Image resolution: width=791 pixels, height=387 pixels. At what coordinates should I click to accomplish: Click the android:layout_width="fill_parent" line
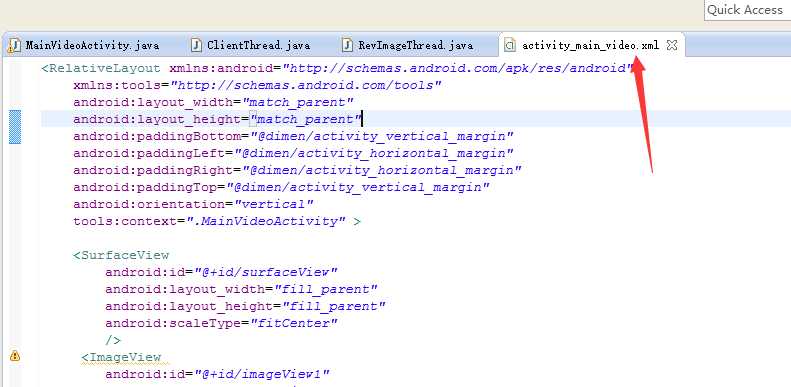point(241,290)
